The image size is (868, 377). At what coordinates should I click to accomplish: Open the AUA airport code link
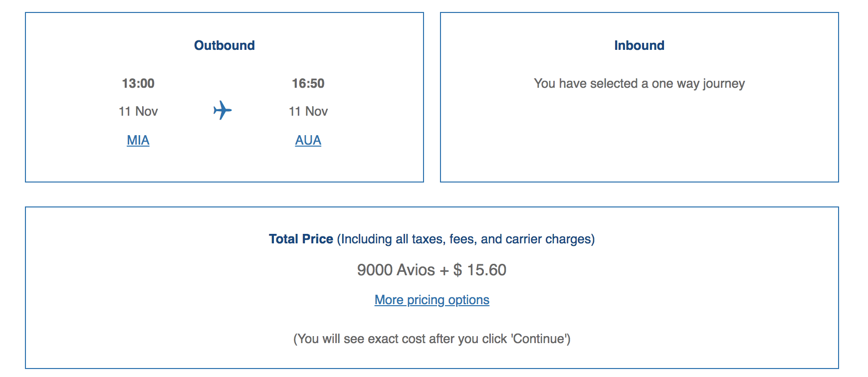point(308,140)
